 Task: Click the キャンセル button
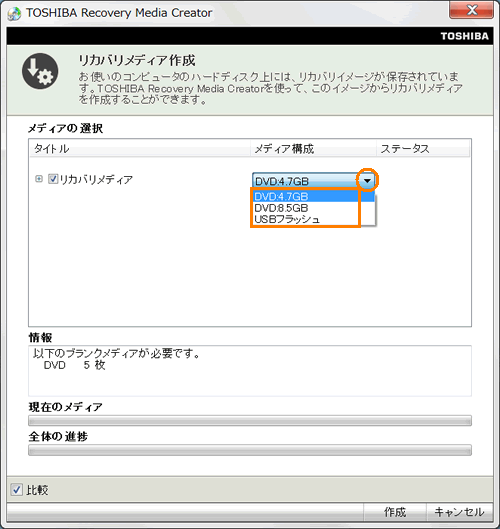pos(459,512)
